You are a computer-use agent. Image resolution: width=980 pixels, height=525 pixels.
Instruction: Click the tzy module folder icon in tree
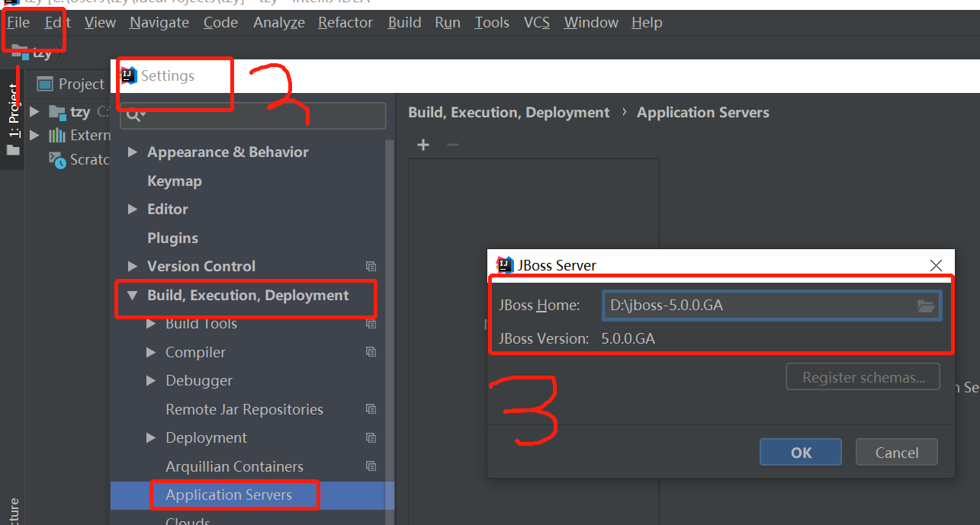tap(57, 112)
